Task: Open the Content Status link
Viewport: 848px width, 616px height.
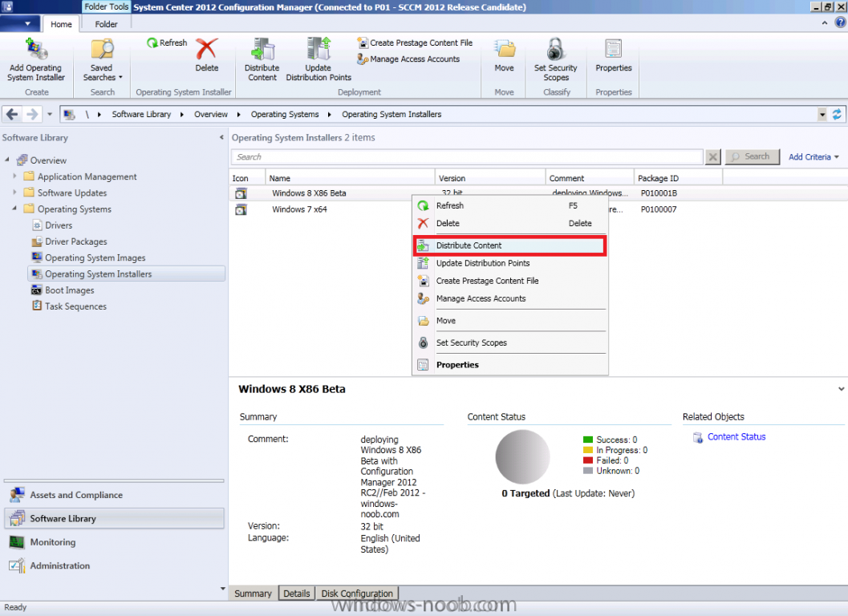Action: click(736, 437)
